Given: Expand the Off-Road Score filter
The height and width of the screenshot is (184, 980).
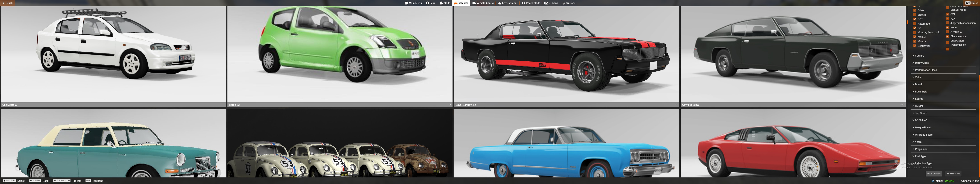Looking at the screenshot, I should (943, 135).
